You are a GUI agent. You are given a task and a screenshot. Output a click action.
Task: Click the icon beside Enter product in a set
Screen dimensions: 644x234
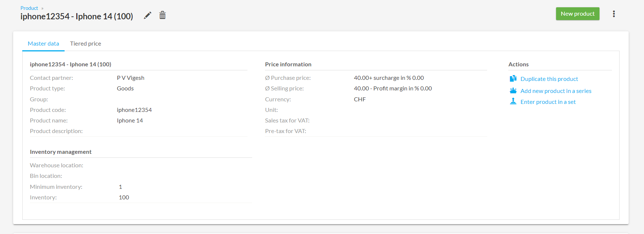pyautogui.click(x=513, y=102)
